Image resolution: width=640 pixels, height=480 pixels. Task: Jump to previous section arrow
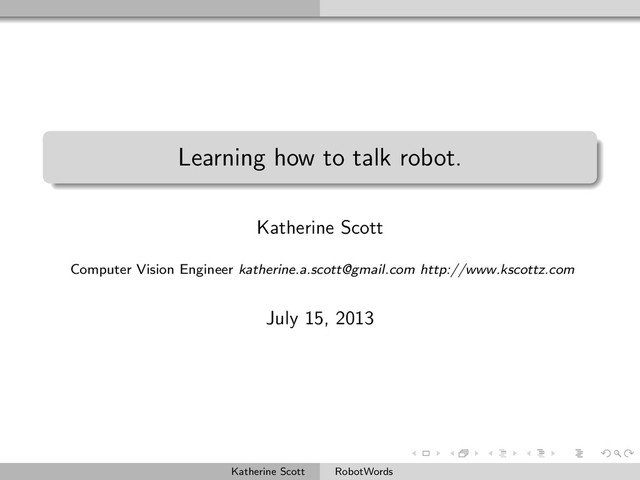[529, 453]
